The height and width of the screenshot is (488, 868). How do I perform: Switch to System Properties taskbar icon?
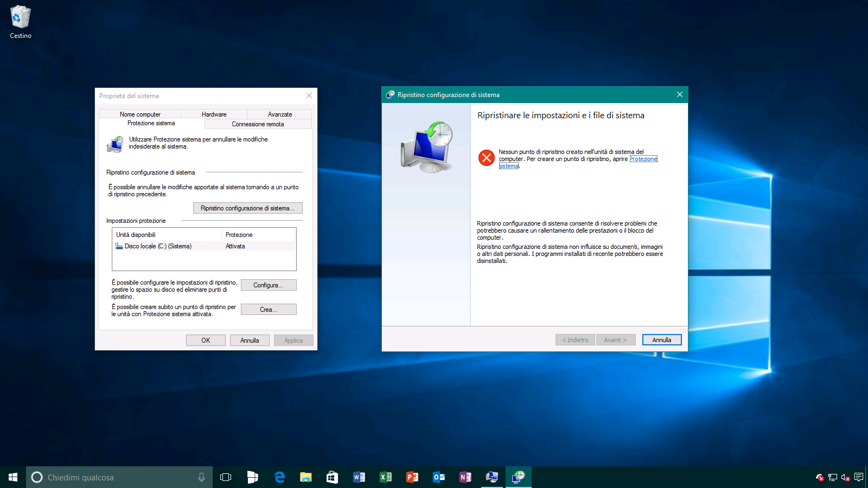tap(492, 477)
